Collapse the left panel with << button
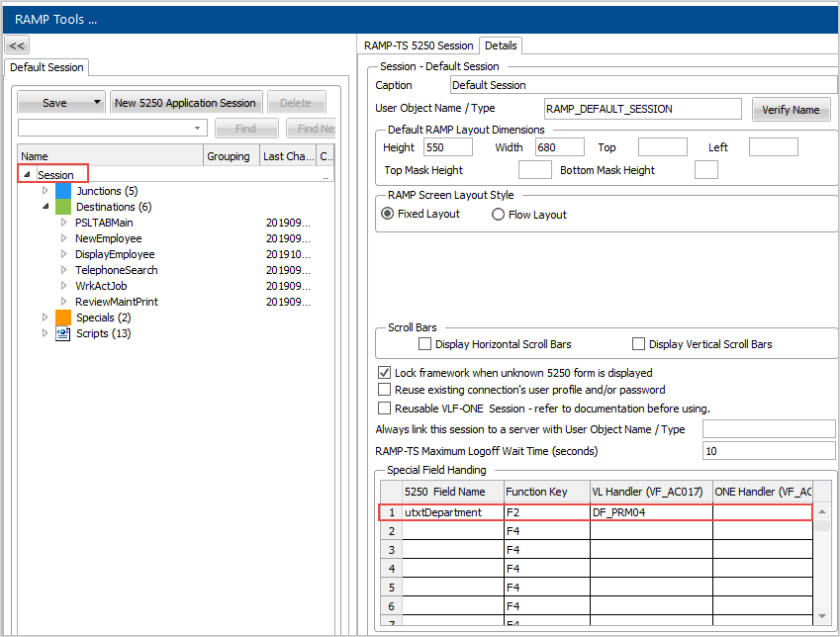The image size is (840, 637). (x=17, y=45)
